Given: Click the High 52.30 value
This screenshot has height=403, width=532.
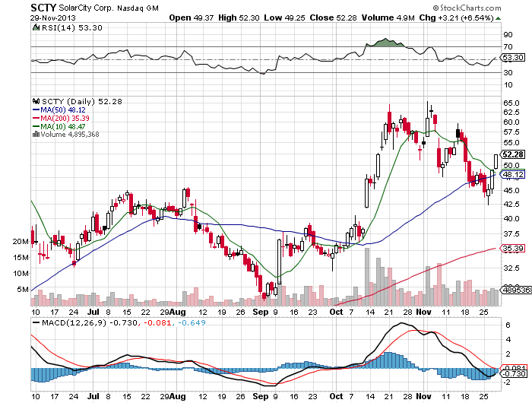Looking at the screenshot, I should pyautogui.click(x=239, y=17).
